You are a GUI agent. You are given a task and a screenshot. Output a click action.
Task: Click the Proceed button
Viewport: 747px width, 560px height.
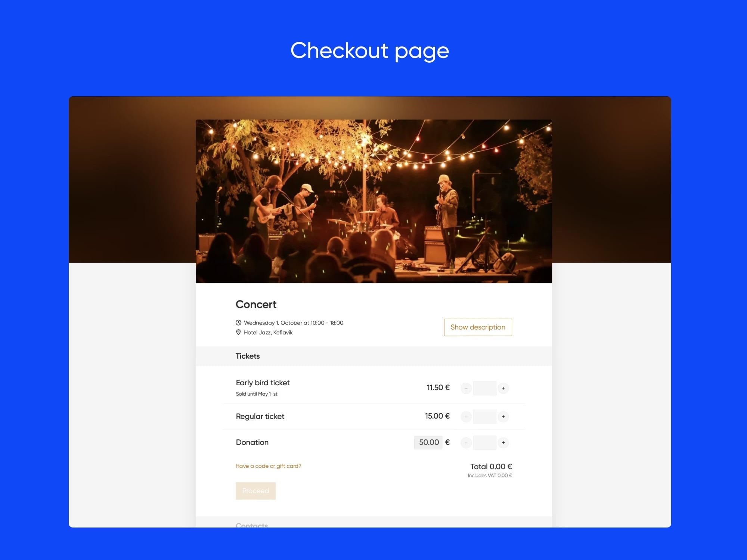click(x=255, y=491)
